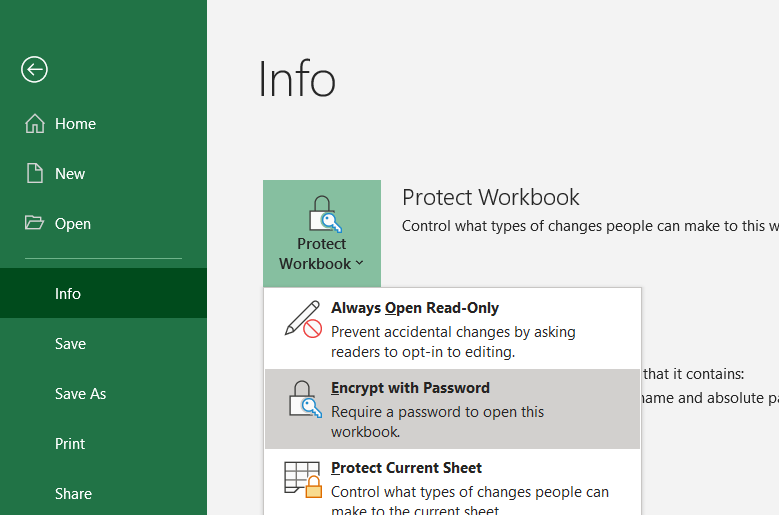This screenshot has width=779, height=515.
Task: Click the pencil with prohibition icon
Action: (x=303, y=319)
